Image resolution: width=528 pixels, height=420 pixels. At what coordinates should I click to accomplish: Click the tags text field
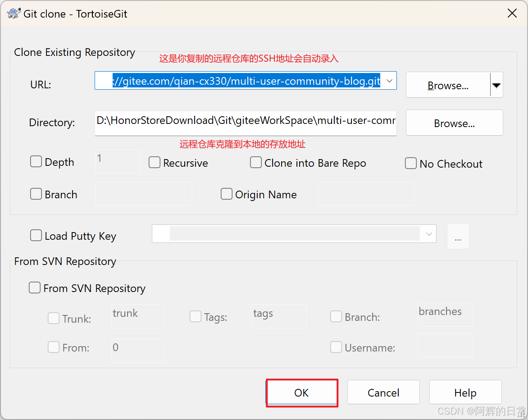(279, 316)
